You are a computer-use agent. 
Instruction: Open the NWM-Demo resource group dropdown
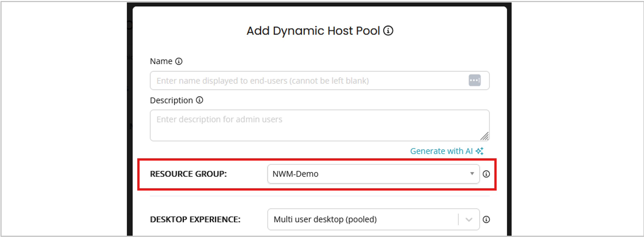pyautogui.click(x=368, y=174)
